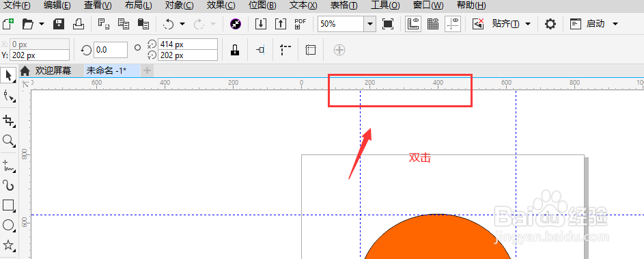Click the zoom level field showing 50%
Image resolution: width=644 pixels, height=259 pixels.
pyautogui.click(x=341, y=24)
